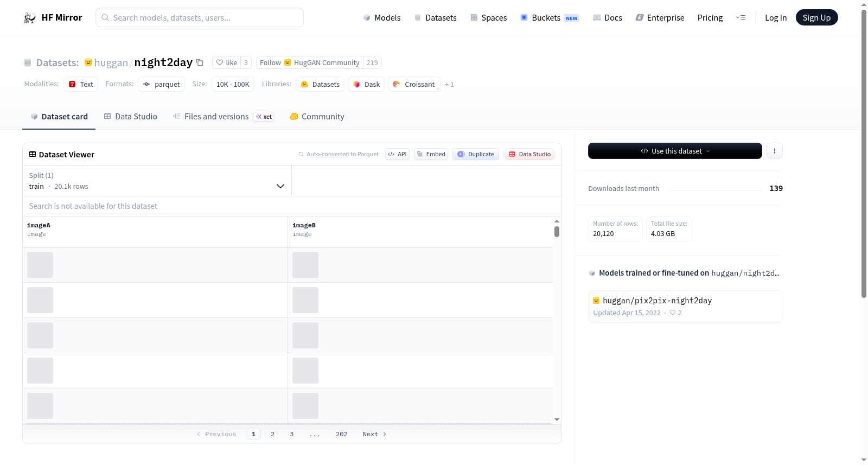Click the 20,120 number of rows value
The height and width of the screenshot is (465, 868).
[x=603, y=234]
